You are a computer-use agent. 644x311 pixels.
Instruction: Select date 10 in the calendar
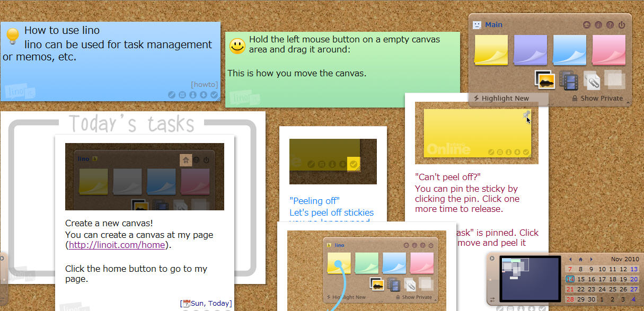602,269
